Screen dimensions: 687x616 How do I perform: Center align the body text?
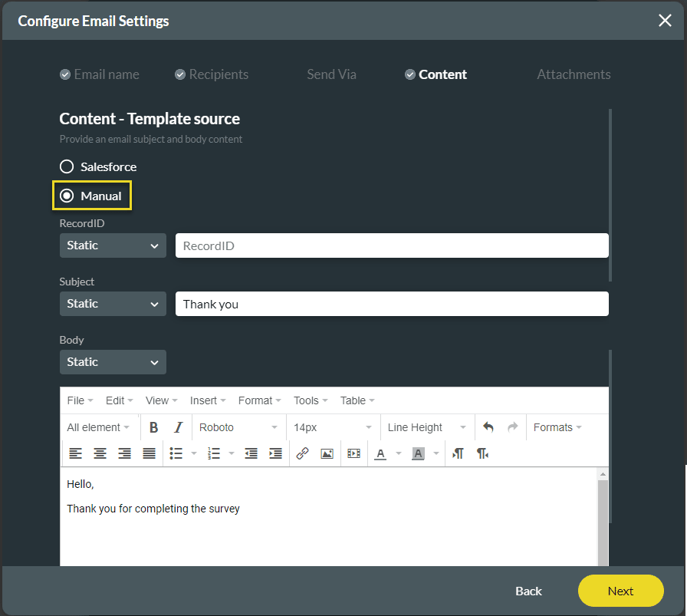tap(100, 453)
